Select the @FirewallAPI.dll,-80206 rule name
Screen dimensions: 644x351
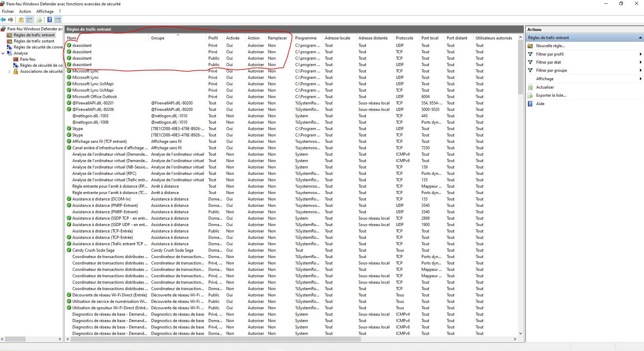[93, 109]
